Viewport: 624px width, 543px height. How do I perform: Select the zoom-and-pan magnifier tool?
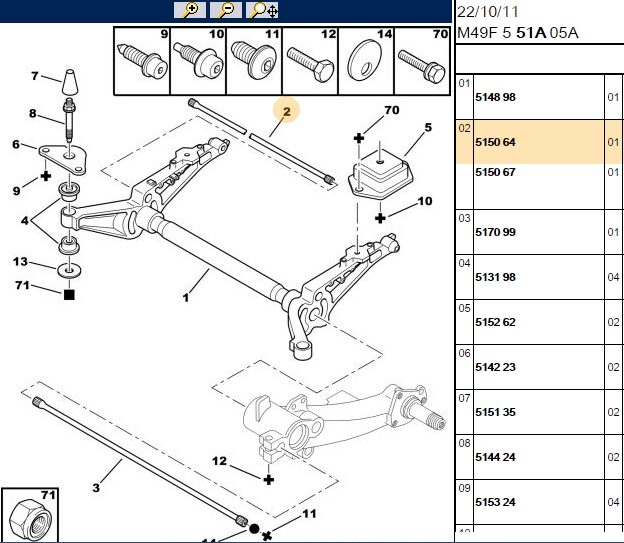(x=262, y=10)
